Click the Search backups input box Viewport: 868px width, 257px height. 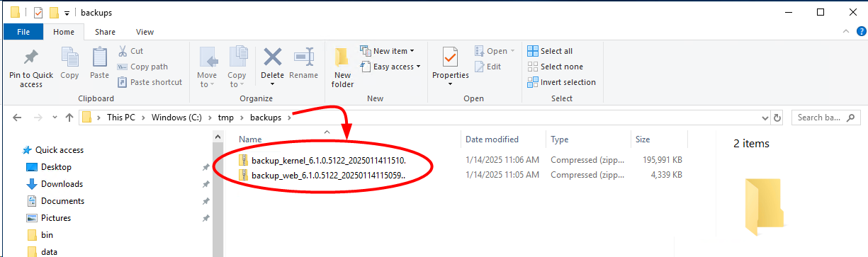coord(826,118)
